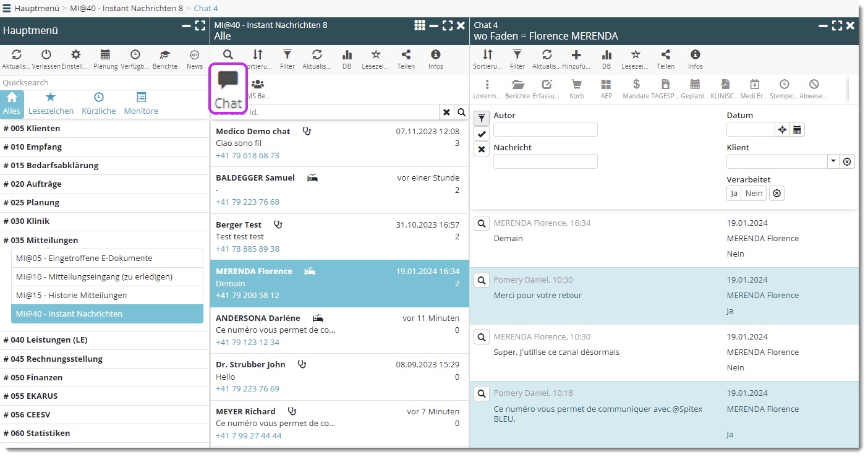Switch to the Lesezeichen tab
Viewport: 868px width, 457px height.
[51, 104]
